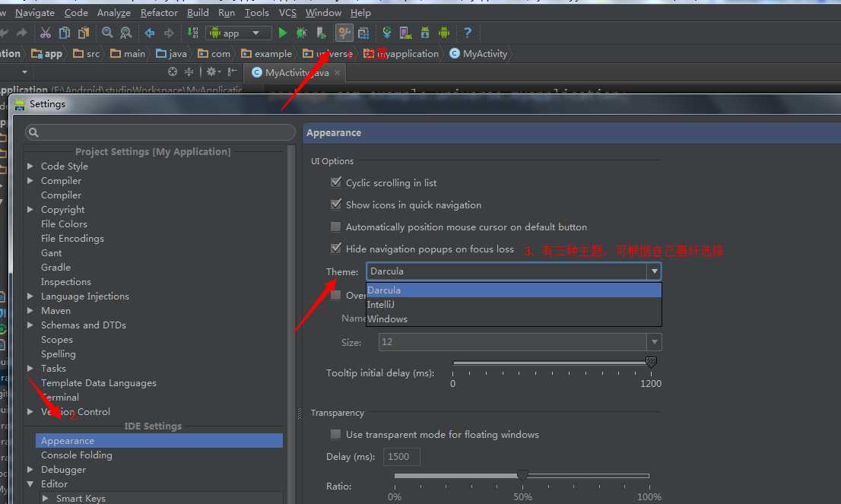841x504 pixels.
Task: Open the Analyze menu
Action: (x=114, y=12)
